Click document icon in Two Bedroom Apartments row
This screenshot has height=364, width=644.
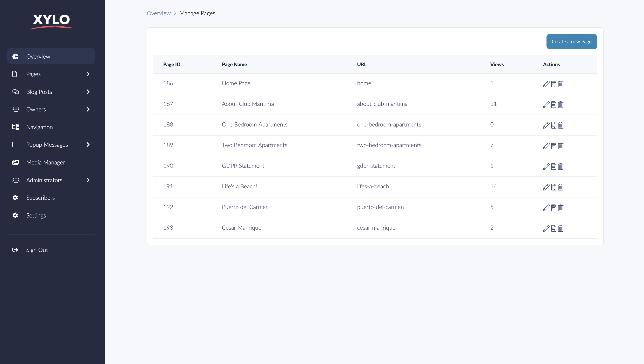(x=554, y=146)
